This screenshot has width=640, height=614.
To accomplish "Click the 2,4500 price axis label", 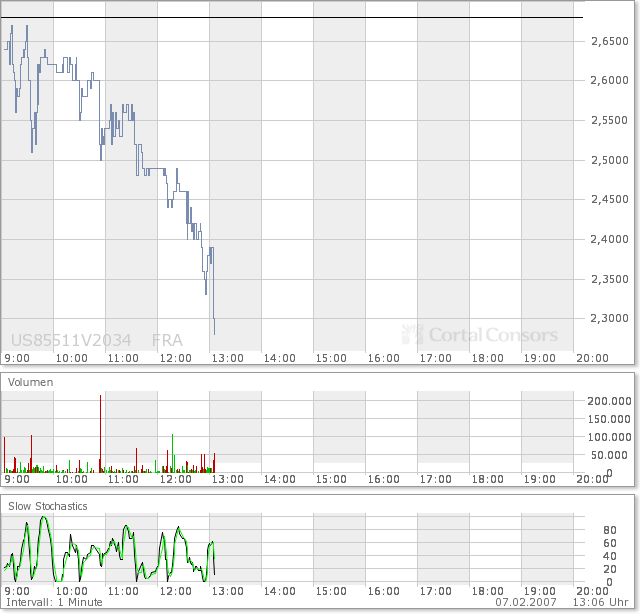I will pos(610,200).
